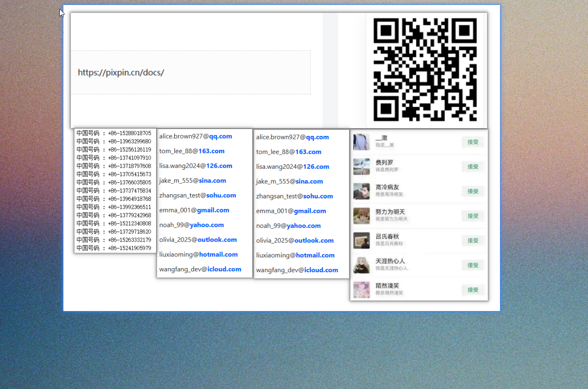Click the last phone number +86-15241905979
Screen dimensions: 588x389
coord(129,248)
